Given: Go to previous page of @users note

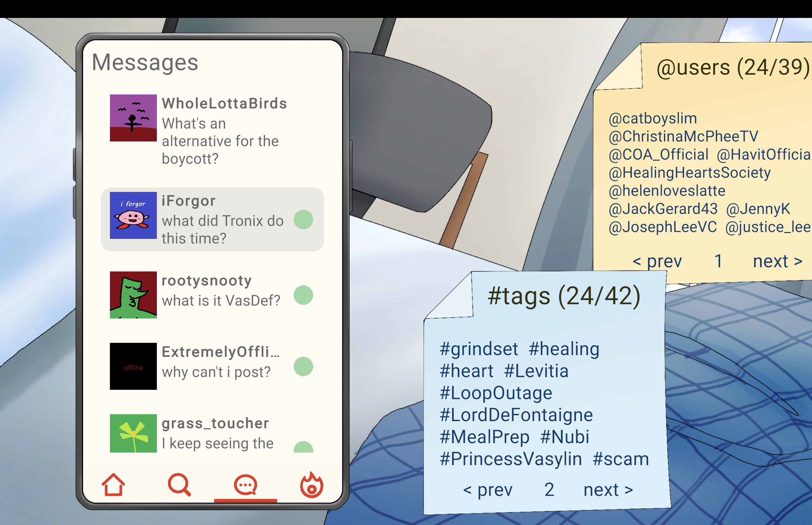Looking at the screenshot, I should [657, 261].
